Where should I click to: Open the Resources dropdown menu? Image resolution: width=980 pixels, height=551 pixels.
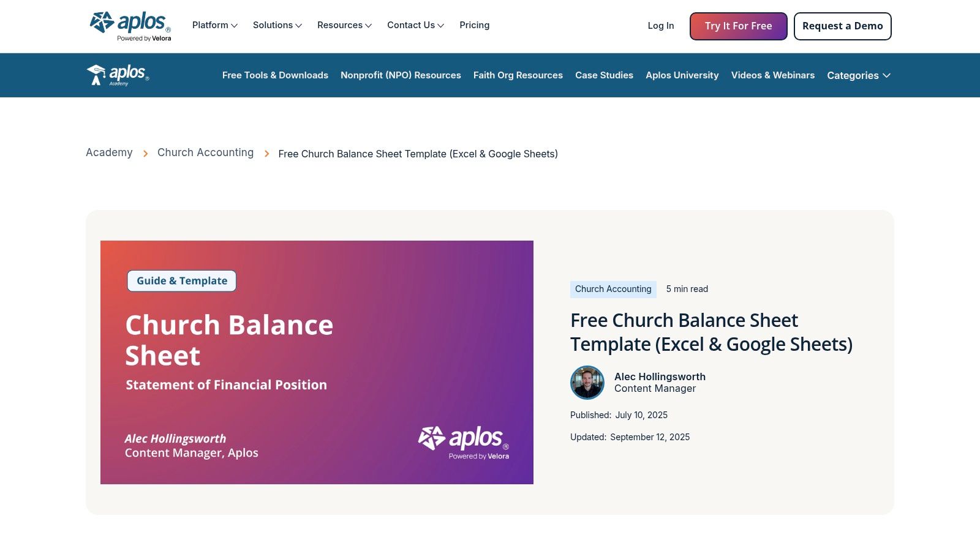(x=344, y=25)
